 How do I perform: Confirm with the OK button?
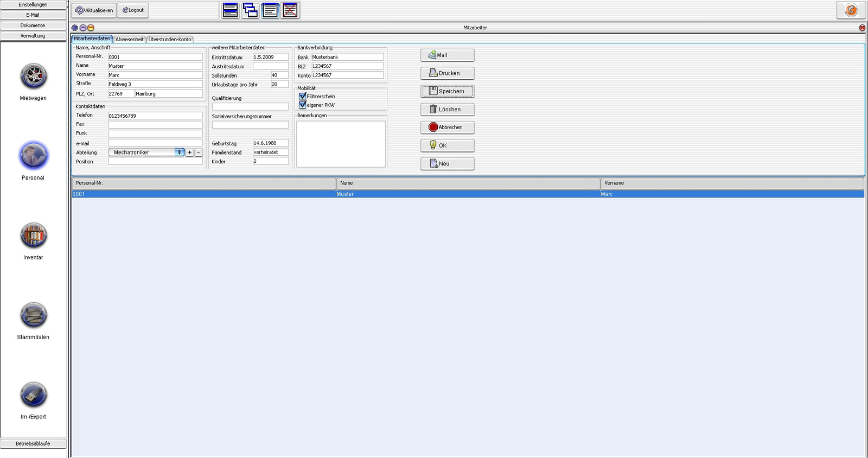[x=448, y=145]
